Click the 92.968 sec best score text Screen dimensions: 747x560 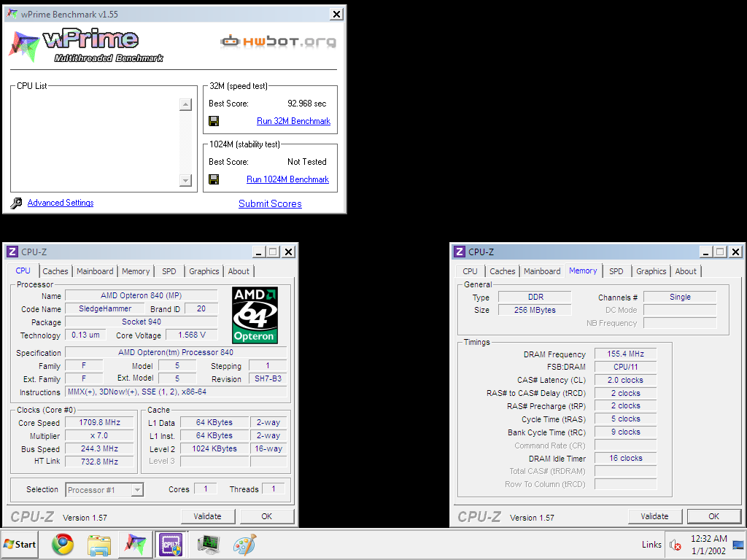tap(307, 104)
